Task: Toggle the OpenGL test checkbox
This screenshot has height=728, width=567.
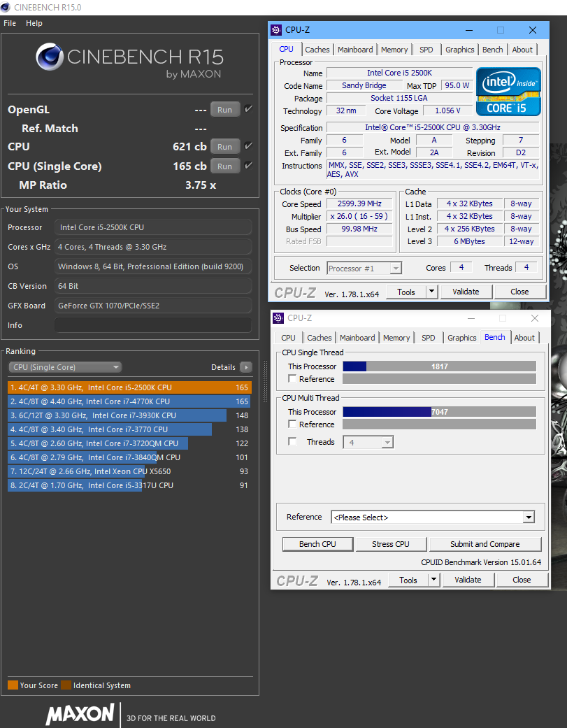Action: 249,109
